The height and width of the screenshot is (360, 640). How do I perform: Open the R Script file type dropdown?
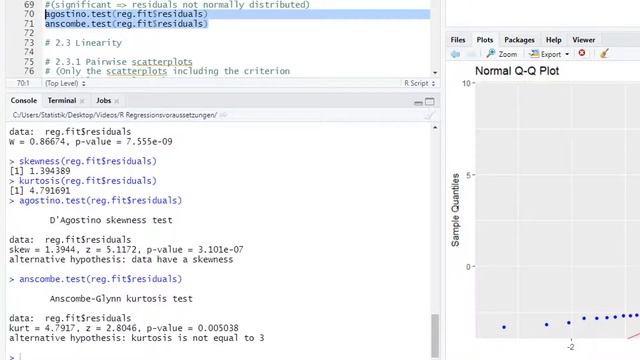tap(419, 83)
